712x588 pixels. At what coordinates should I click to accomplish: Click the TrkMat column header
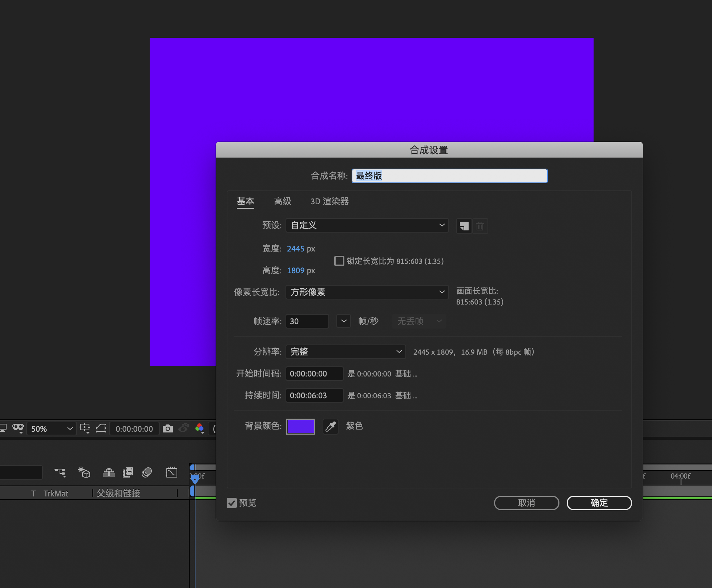(56, 494)
